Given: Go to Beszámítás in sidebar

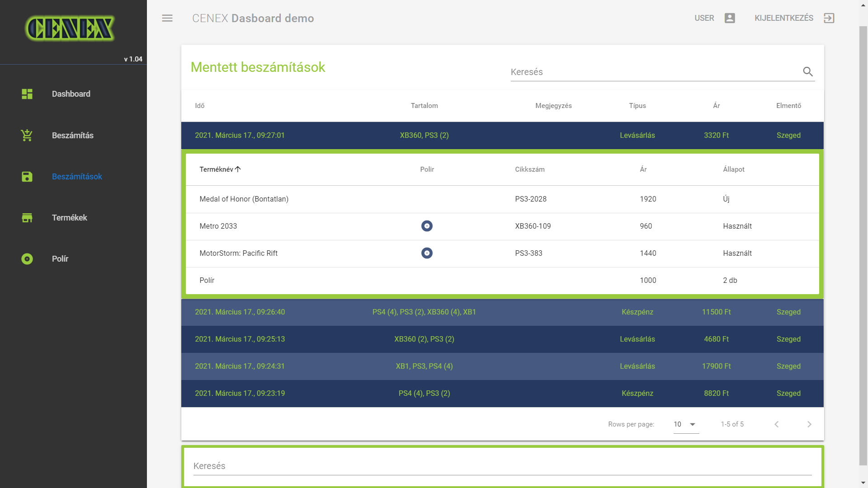Looking at the screenshot, I should tap(72, 136).
